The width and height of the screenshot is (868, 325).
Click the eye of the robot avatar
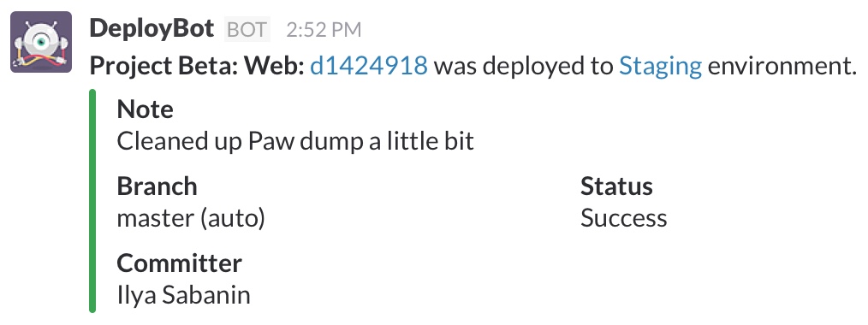(x=42, y=42)
